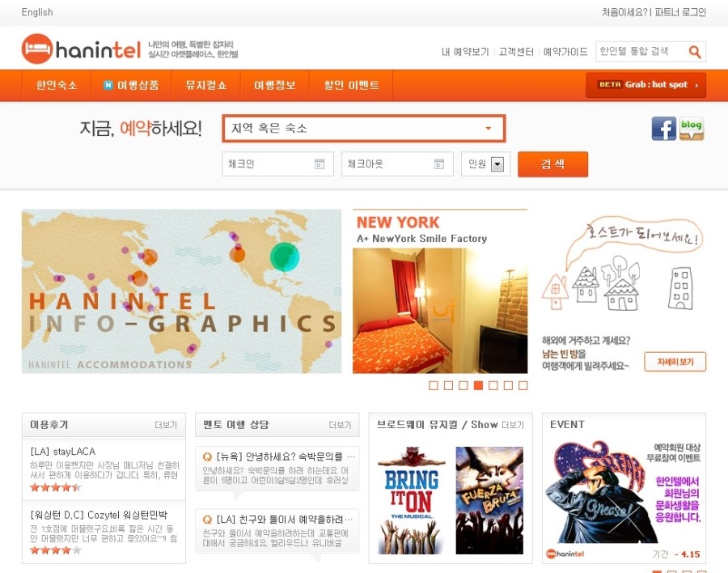The width and height of the screenshot is (728, 573).
Task: Expand Grab hot spot beta arrow
Action: [x=696, y=85]
